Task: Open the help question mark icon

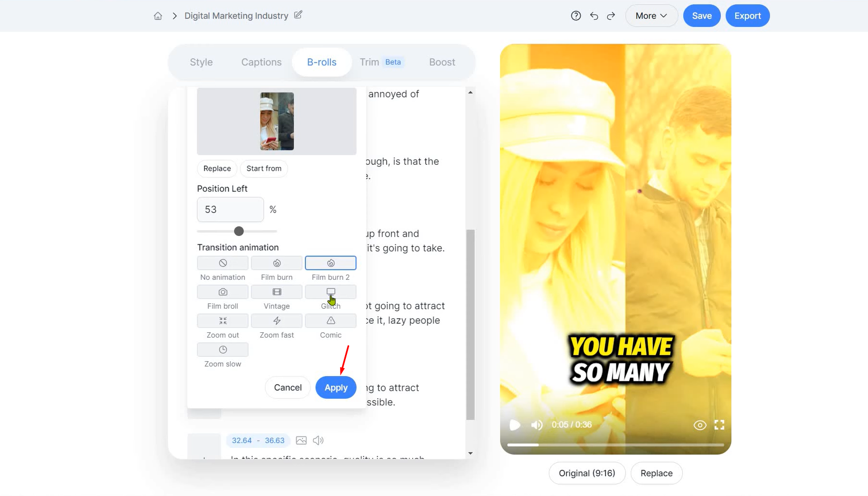Action: pos(576,16)
